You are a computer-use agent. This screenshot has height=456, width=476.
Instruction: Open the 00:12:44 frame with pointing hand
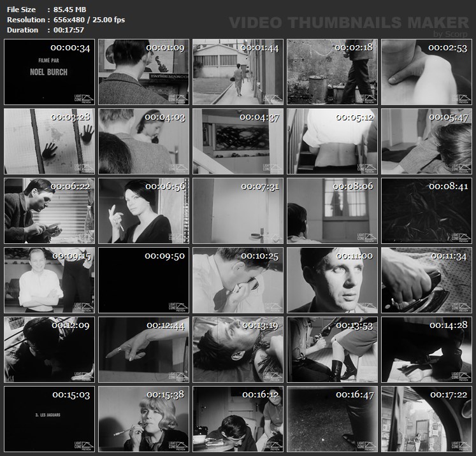click(x=143, y=350)
